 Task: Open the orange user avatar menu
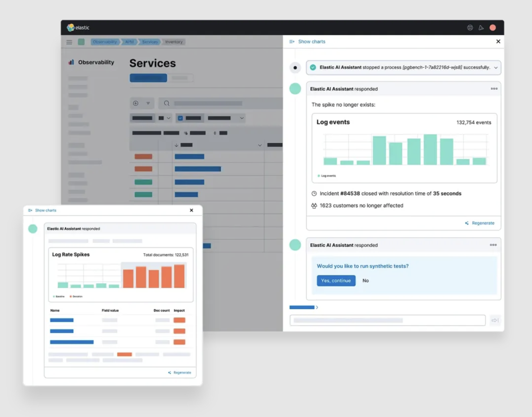[x=492, y=27]
